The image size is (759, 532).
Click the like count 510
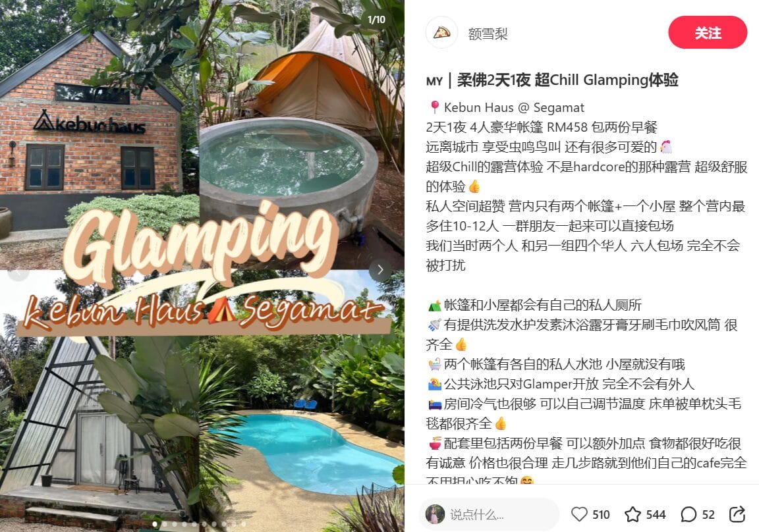tap(601, 515)
